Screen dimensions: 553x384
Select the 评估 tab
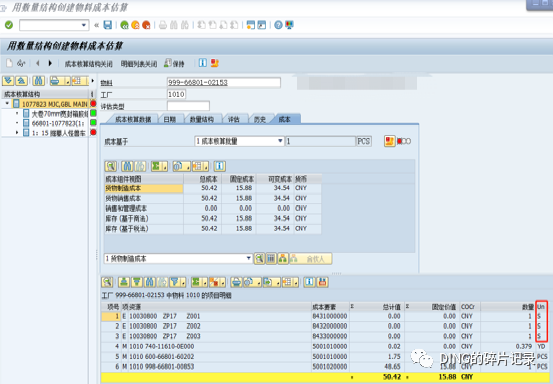233,120
